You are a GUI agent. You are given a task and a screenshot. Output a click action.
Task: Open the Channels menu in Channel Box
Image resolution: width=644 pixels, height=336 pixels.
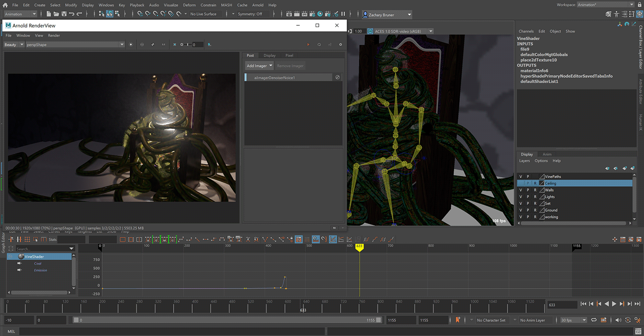click(526, 31)
